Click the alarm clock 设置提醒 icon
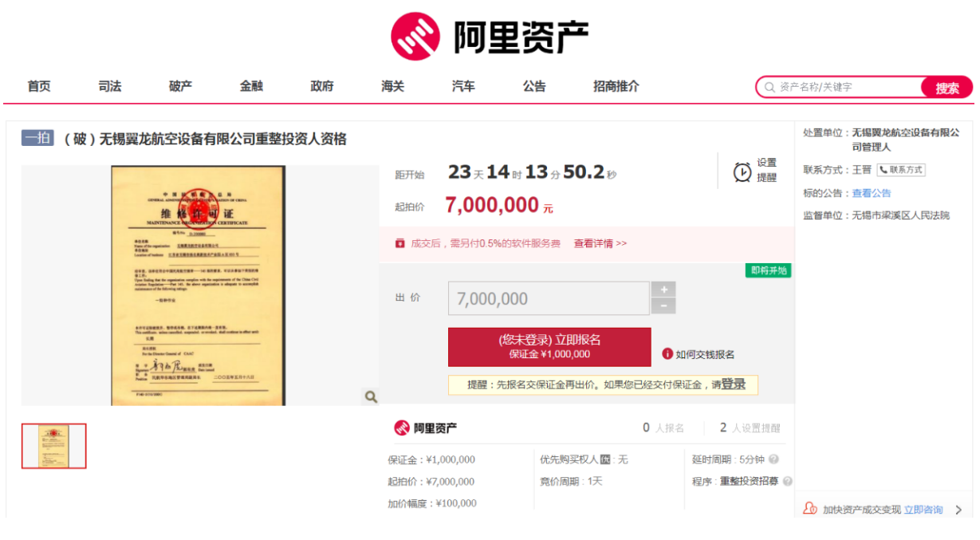 pos(742,171)
